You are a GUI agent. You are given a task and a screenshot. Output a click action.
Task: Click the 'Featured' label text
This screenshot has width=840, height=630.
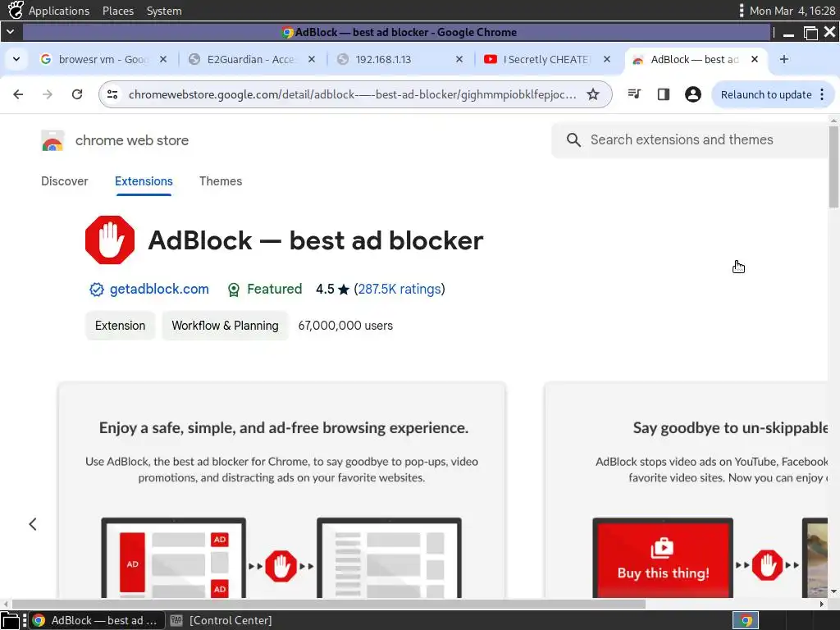[x=274, y=290]
